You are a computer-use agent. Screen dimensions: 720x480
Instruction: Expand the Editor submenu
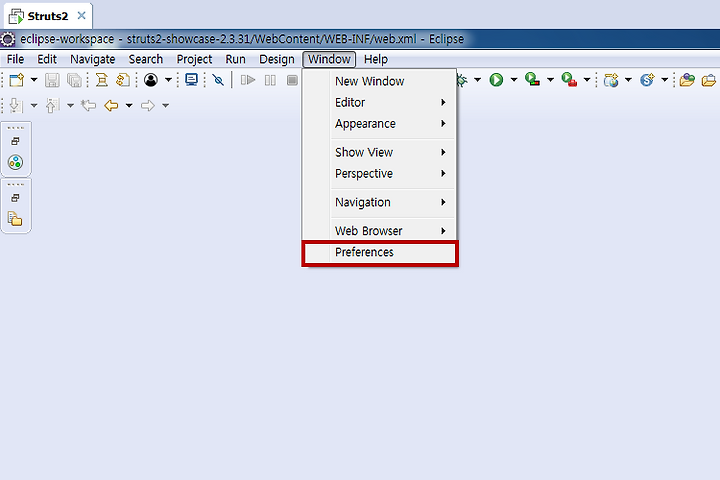click(x=380, y=102)
